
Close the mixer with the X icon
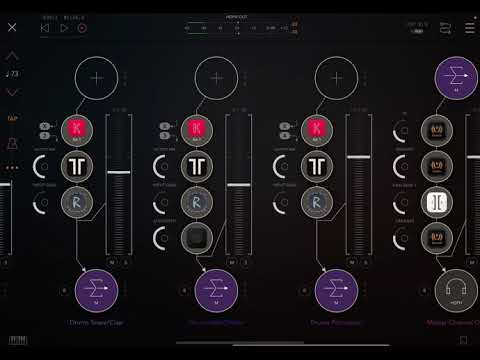[12, 27]
